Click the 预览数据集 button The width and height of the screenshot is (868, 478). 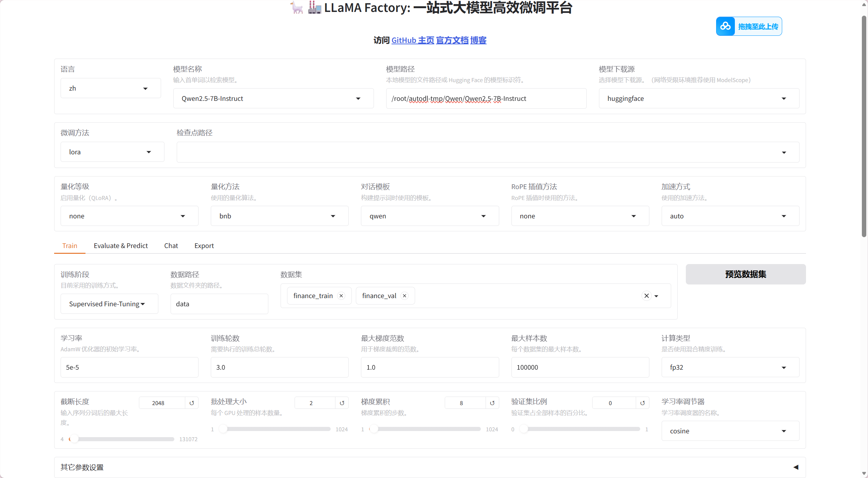pos(745,274)
